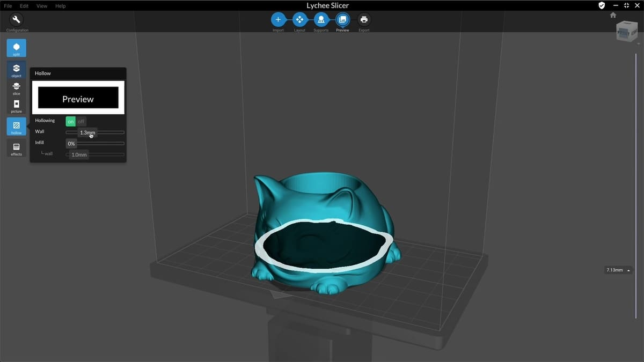Click the infill wall 1.0mm slider
Image resolution: width=644 pixels, height=362 pixels.
[x=95, y=154]
